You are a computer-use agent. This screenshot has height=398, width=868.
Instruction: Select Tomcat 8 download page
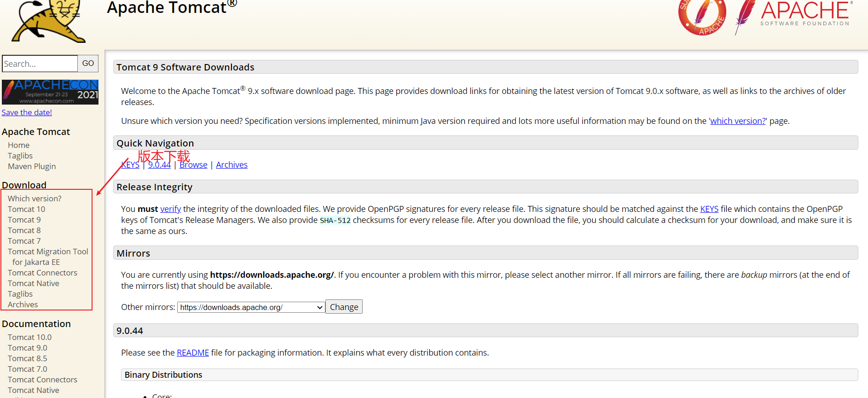pyautogui.click(x=24, y=230)
